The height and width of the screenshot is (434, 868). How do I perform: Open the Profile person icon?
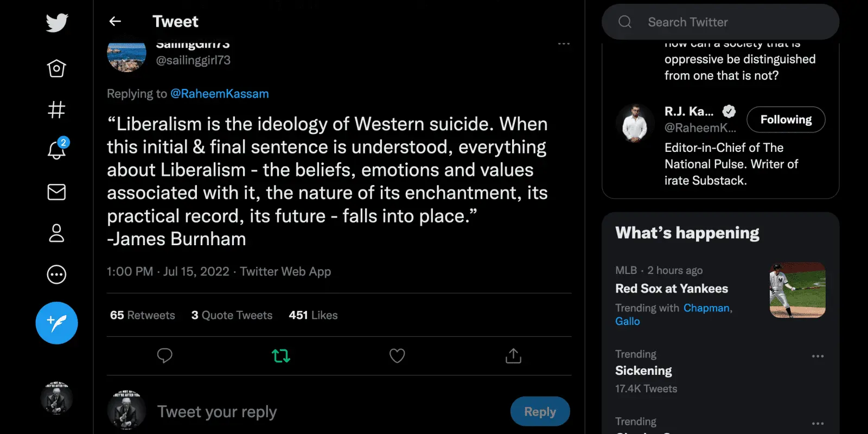pos(56,233)
